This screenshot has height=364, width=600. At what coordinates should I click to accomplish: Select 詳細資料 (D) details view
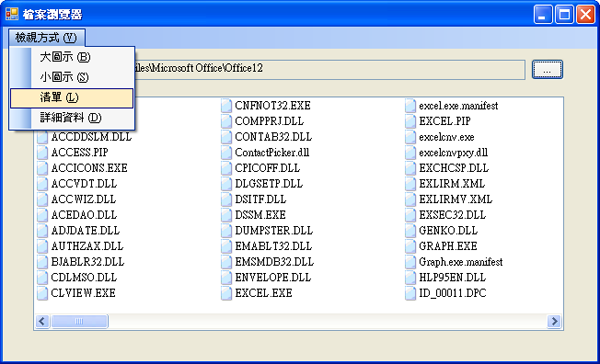72,118
